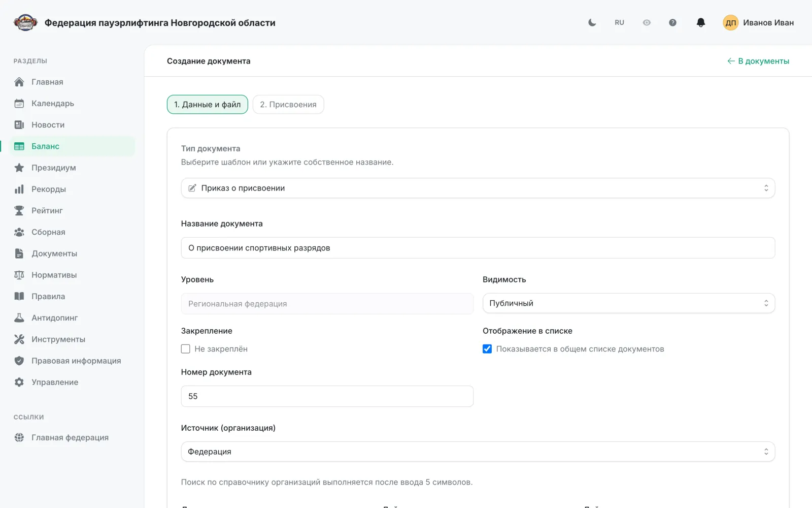The image size is (812, 508).
Task: Click Правила book icon in sidebar
Action: pyautogui.click(x=19, y=296)
